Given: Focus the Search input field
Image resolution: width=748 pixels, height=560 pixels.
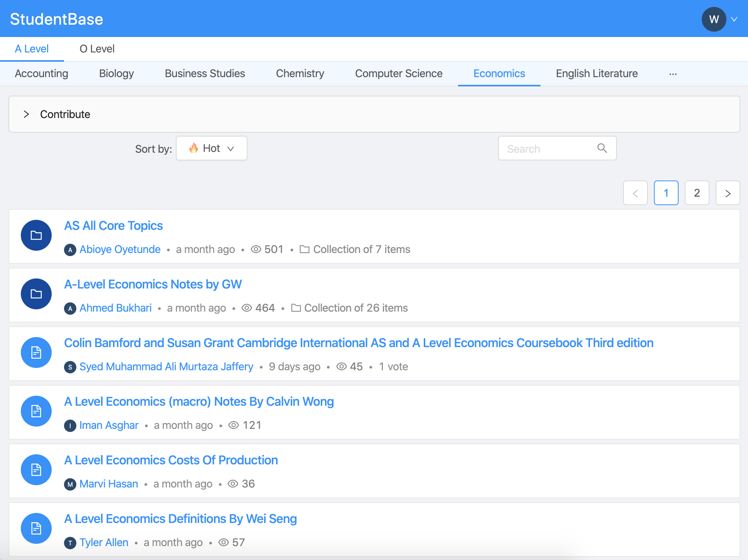Looking at the screenshot, I should (548, 148).
